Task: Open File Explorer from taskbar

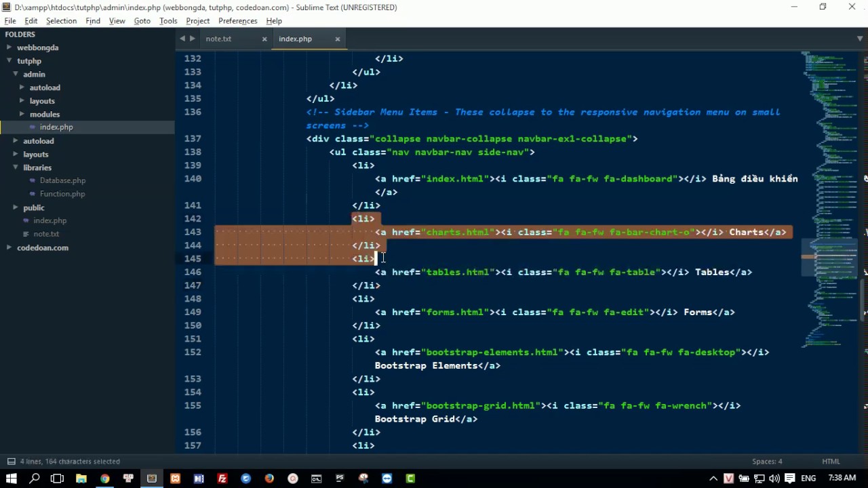Action: pos(81,479)
